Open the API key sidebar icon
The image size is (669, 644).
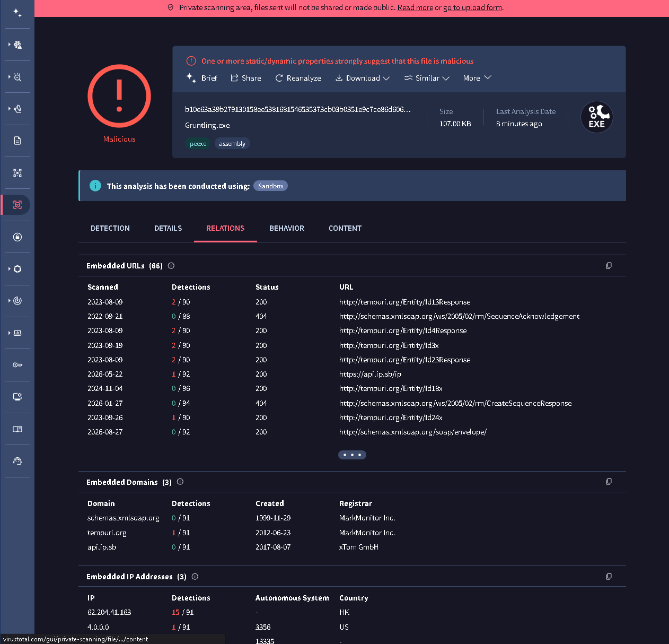click(x=17, y=365)
